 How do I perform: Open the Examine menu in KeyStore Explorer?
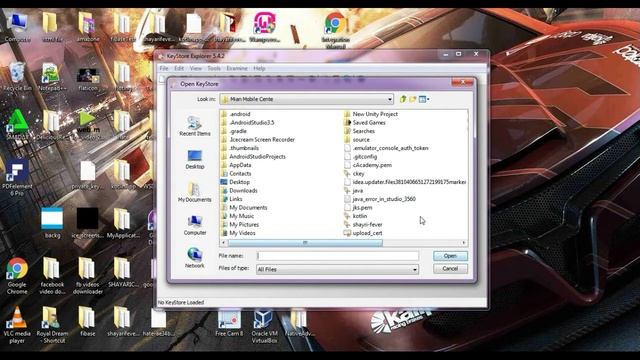point(237,68)
